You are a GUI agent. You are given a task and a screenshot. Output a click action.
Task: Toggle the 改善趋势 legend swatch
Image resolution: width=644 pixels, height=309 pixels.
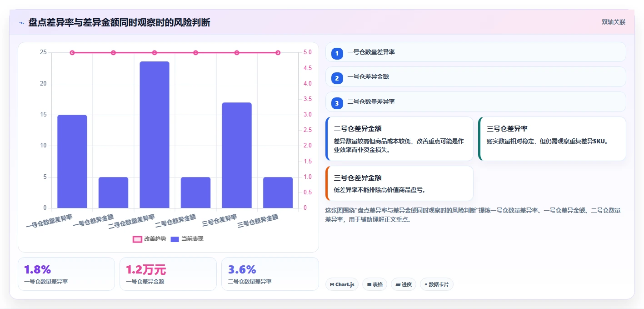pyautogui.click(x=137, y=239)
